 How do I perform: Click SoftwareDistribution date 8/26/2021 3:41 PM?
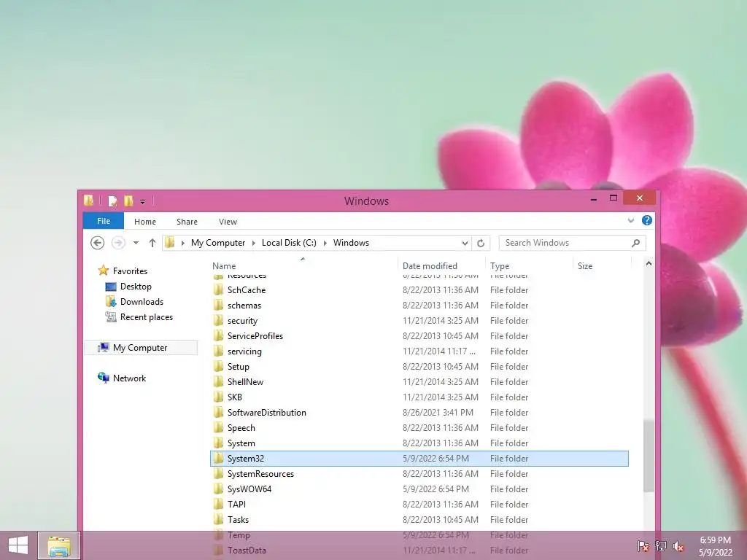(438, 413)
